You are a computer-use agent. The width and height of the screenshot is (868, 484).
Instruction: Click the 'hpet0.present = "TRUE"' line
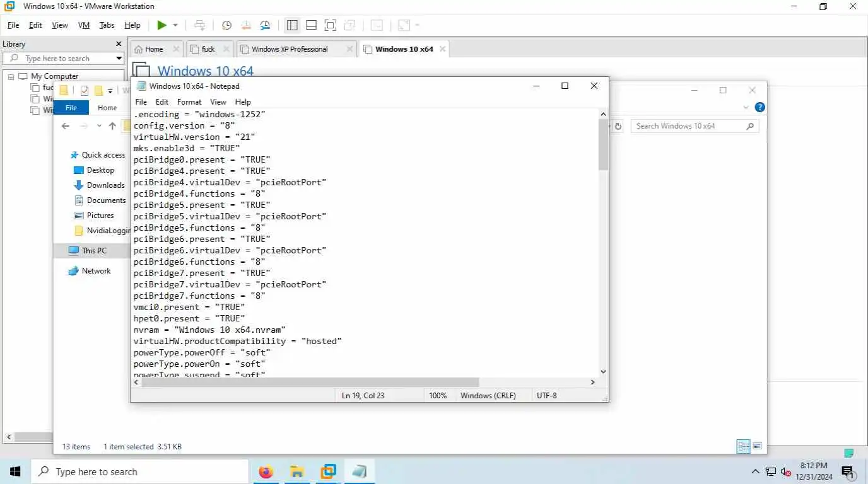pos(189,318)
